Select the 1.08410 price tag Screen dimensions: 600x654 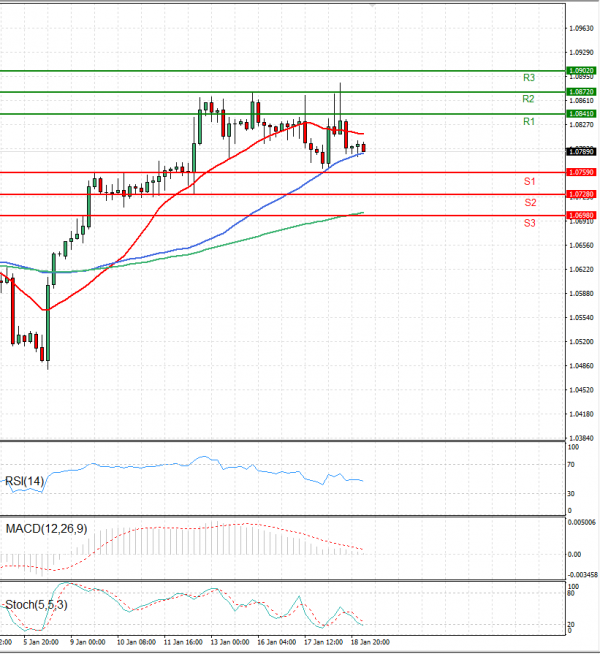pyautogui.click(x=581, y=114)
